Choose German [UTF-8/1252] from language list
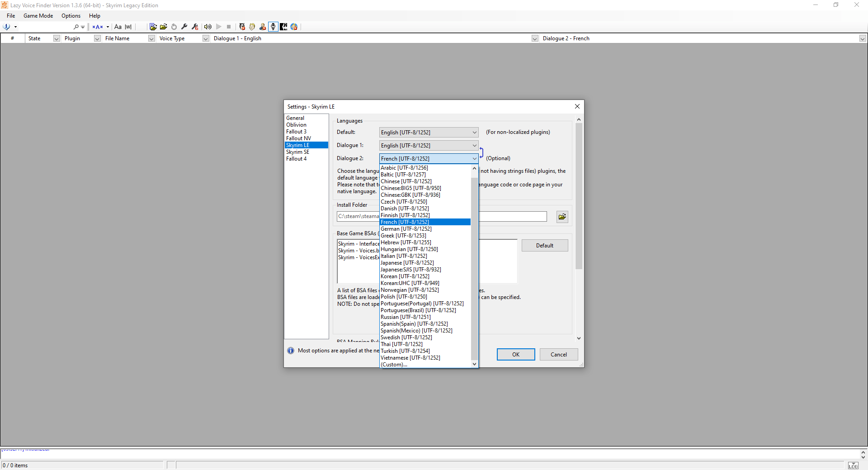The image size is (868, 470). [425, 229]
